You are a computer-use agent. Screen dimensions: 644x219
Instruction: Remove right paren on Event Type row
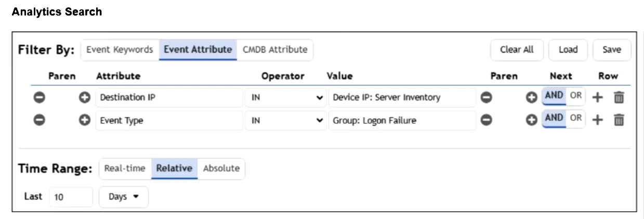point(485,120)
